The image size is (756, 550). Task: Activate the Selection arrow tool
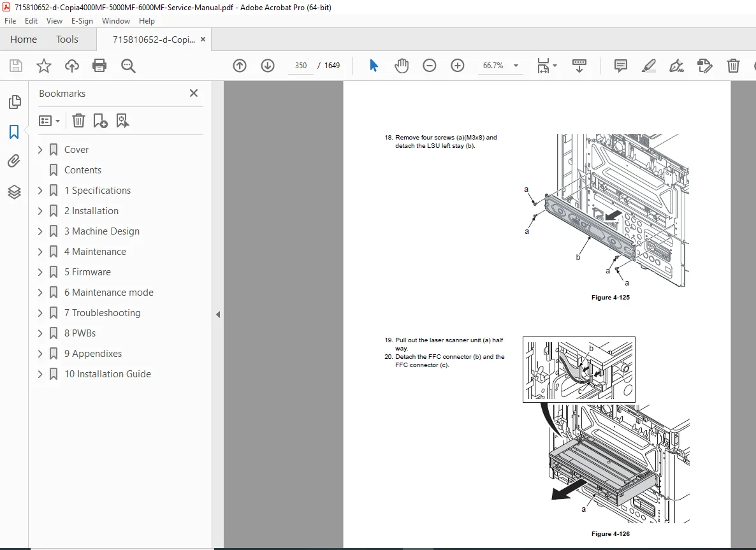374,66
